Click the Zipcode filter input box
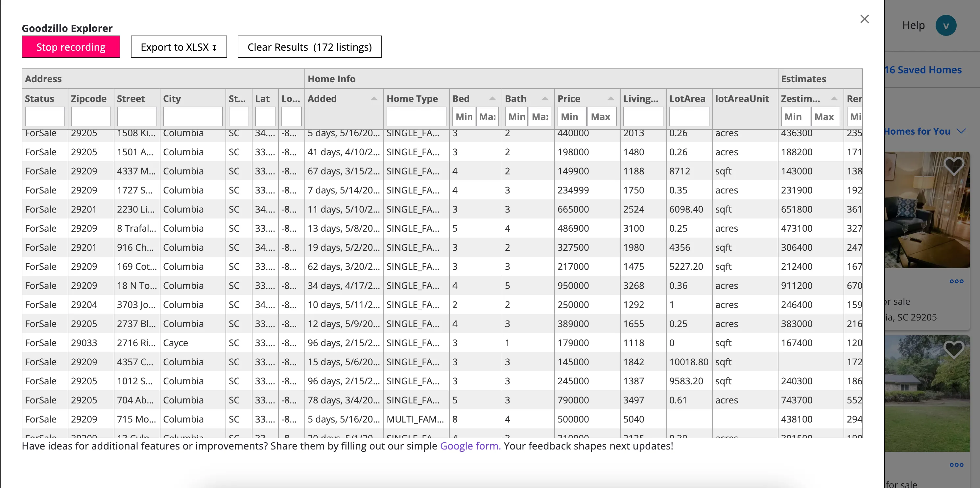The image size is (980, 488). [x=90, y=116]
